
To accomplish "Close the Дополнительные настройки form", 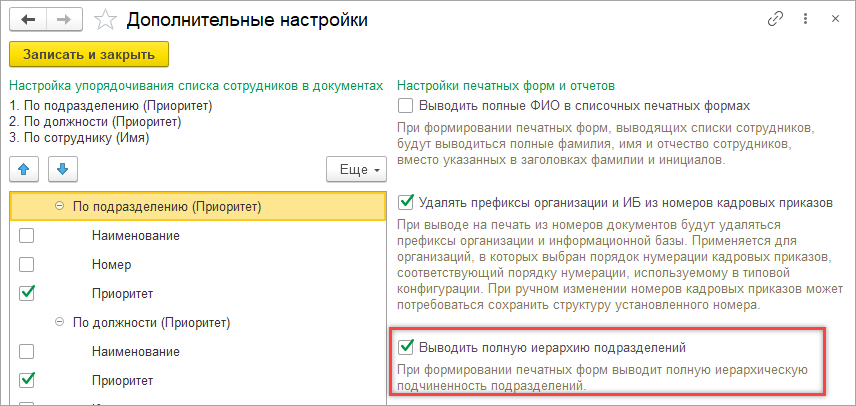I will (835, 20).
